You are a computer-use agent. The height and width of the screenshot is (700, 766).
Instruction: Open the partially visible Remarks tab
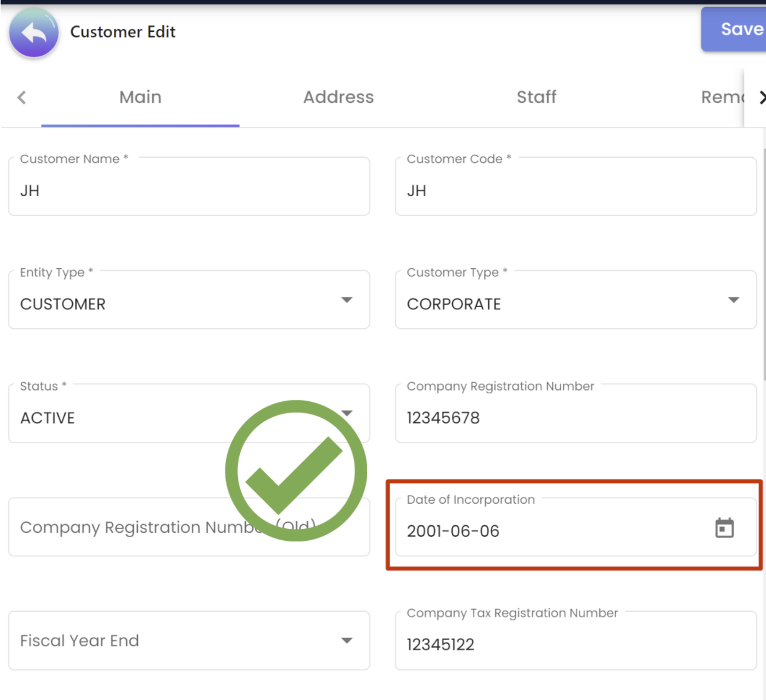(x=722, y=97)
